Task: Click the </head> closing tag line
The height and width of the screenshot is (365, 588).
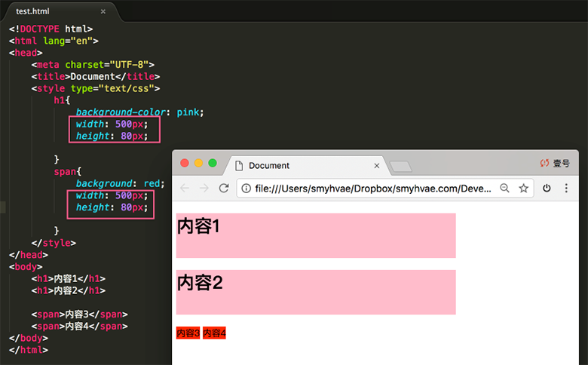Action: [x=29, y=255]
